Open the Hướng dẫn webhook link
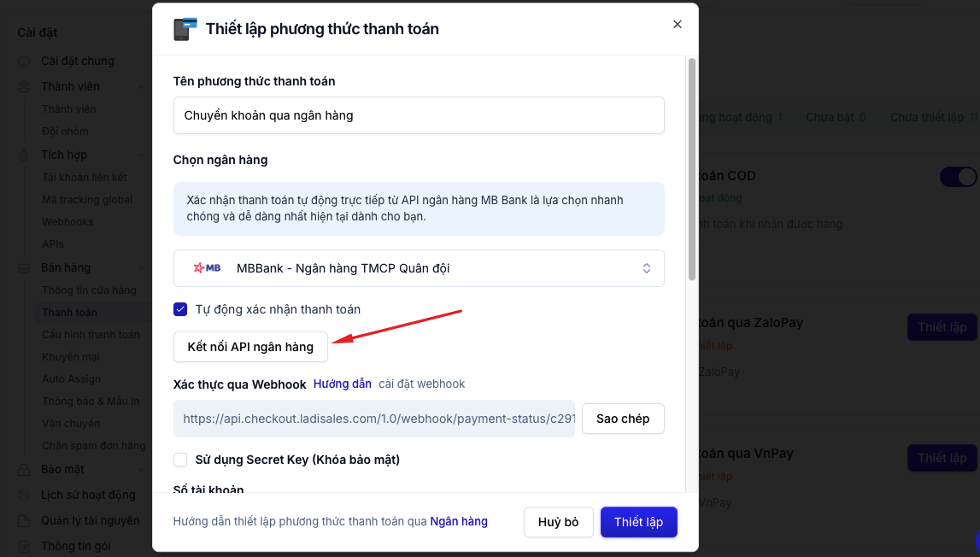Screen dimensions: 980x557 (343, 384)
